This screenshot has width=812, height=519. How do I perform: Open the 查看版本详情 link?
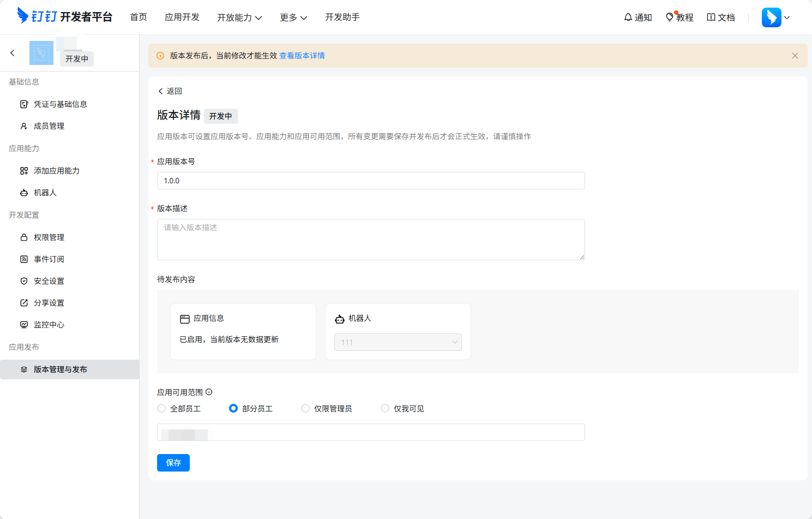(302, 56)
